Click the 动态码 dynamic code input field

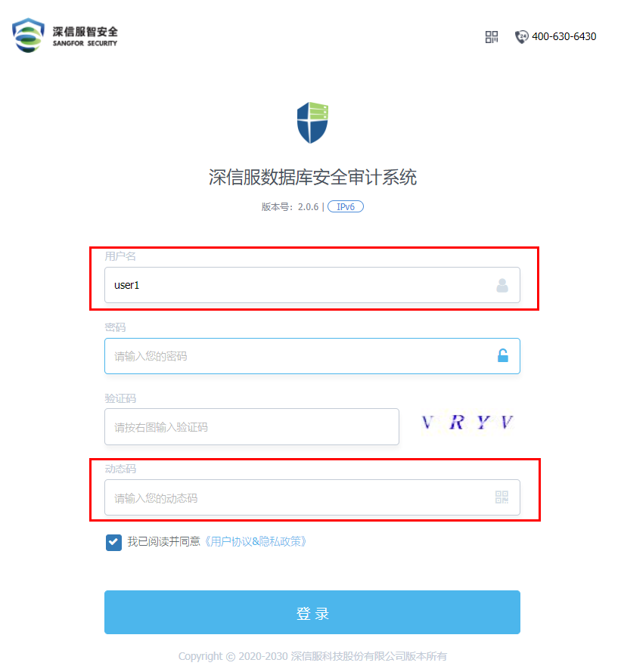coord(312,497)
